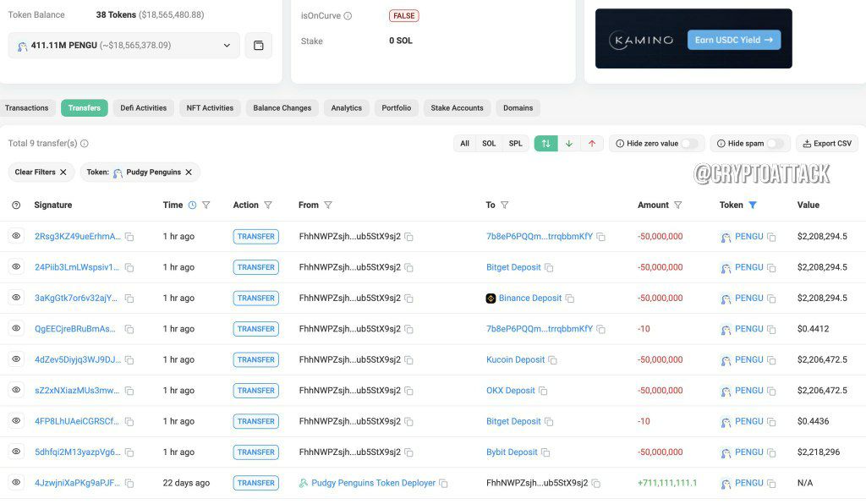The image size is (866, 504).
Task: Open the Pudgy Penguins Token Deployer link
Action: [x=373, y=483]
